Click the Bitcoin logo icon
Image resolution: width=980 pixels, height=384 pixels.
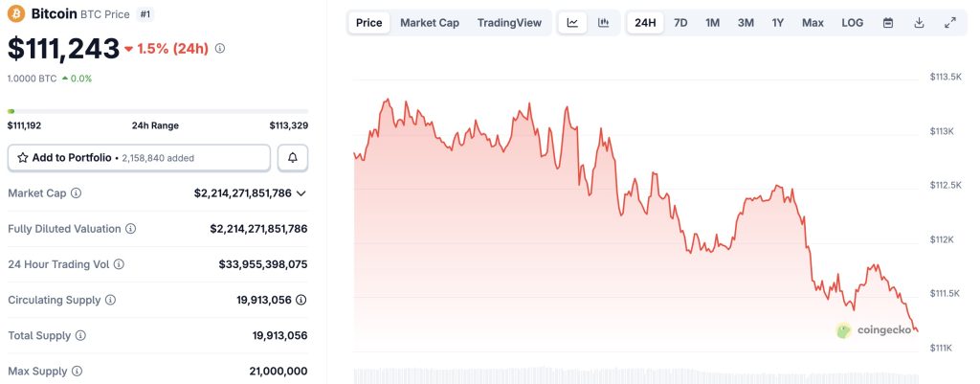(16, 14)
